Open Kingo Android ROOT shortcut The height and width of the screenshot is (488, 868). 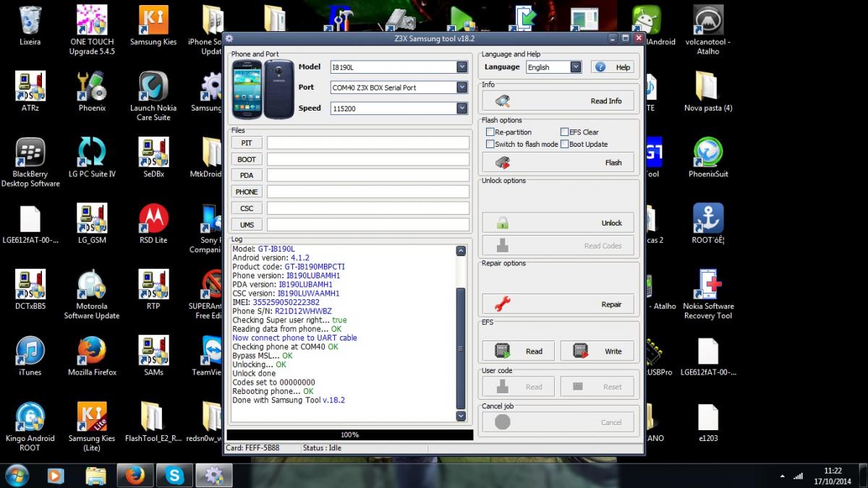pos(30,427)
